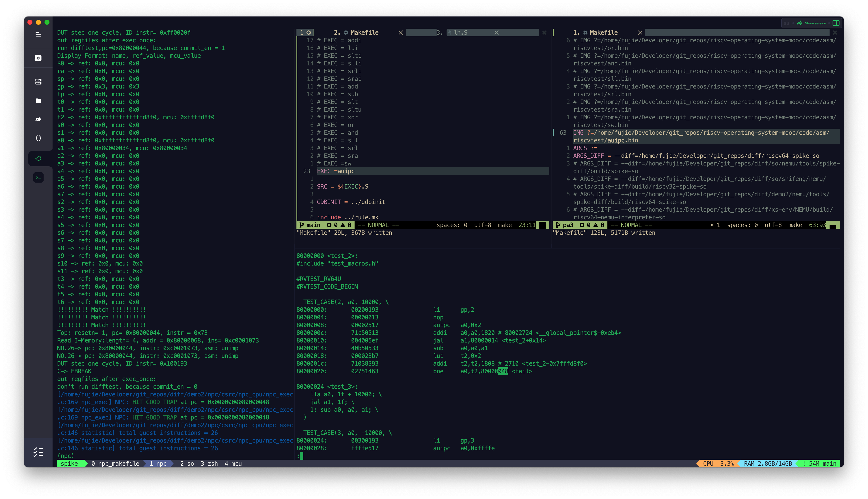Image resolution: width=868 pixels, height=499 pixels.
Task: Open the hamburger menu in sidebar
Action: pyautogui.click(x=38, y=35)
